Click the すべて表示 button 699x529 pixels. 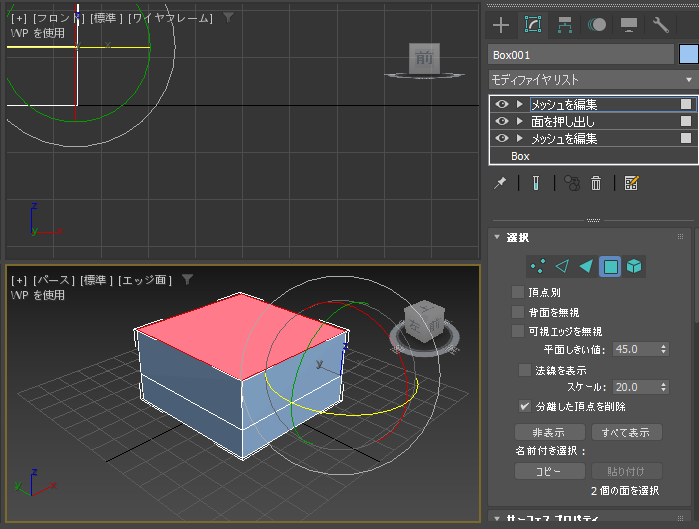point(626,432)
